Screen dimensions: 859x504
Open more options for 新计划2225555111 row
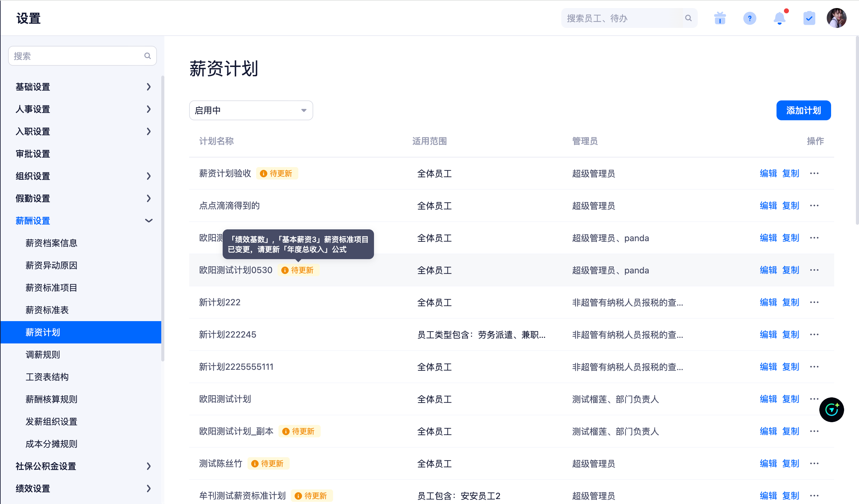click(x=814, y=367)
